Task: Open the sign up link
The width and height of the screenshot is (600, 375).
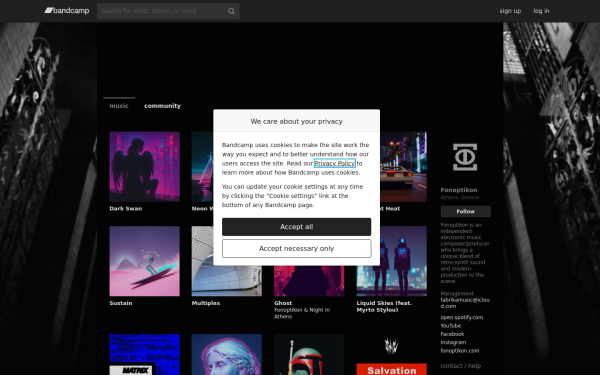Action: (x=510, y=11)
